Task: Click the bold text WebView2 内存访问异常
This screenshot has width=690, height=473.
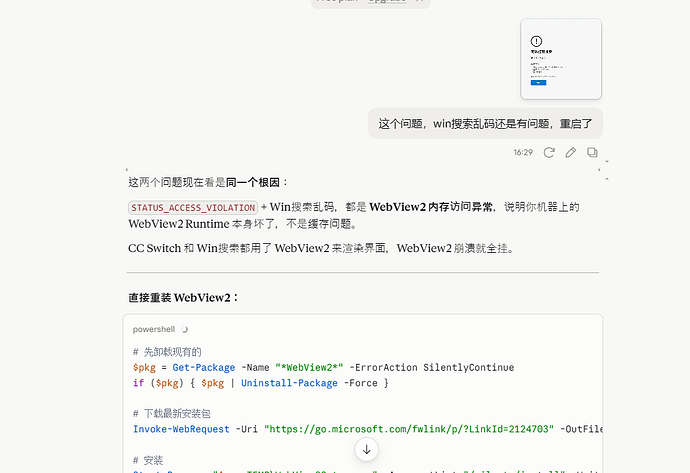Action: pos(430,207)
